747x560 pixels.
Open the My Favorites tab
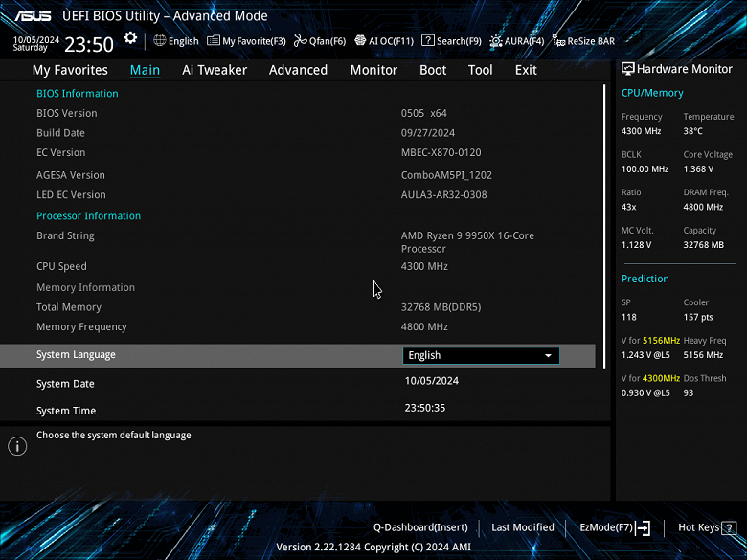tap(70, 70)
